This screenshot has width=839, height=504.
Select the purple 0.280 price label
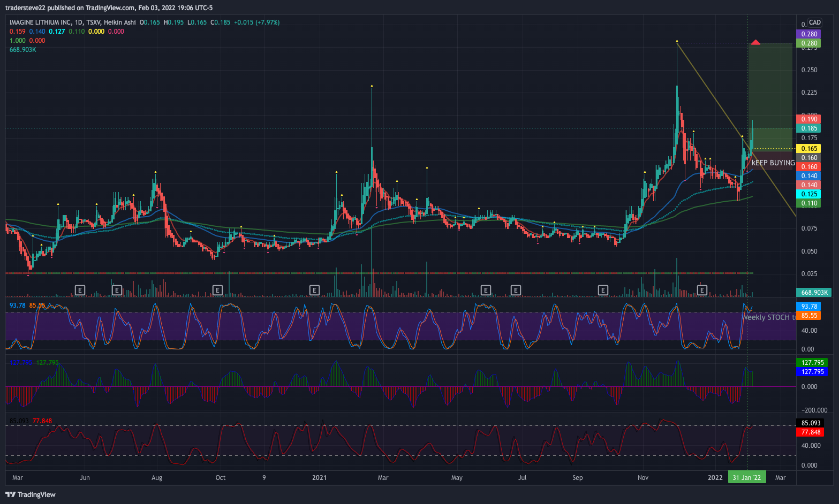(808, 34)
